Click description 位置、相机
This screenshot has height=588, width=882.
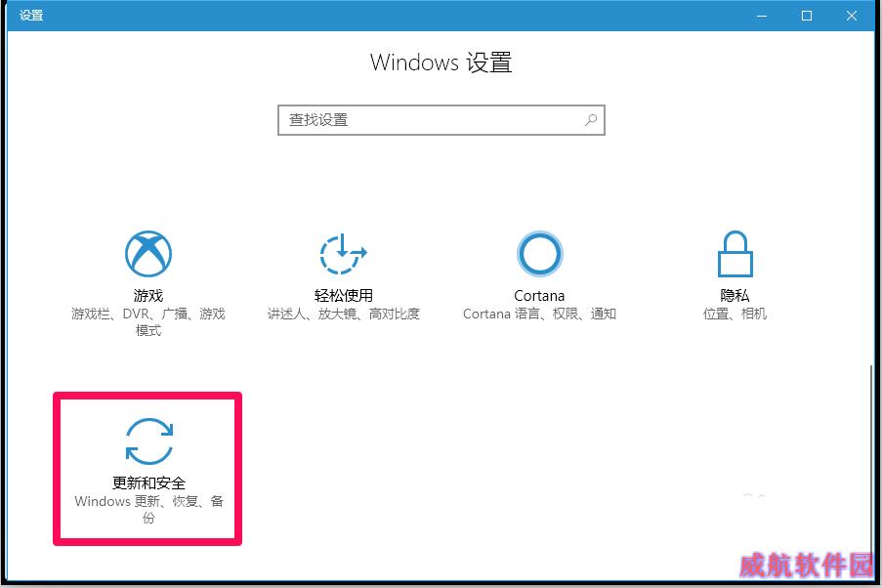pos(735,314)
